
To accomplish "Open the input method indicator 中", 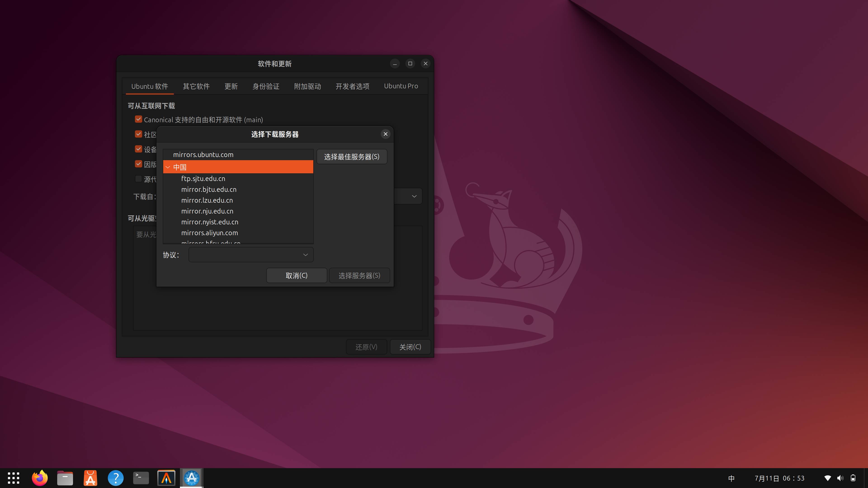I will (x=731, y=478).
